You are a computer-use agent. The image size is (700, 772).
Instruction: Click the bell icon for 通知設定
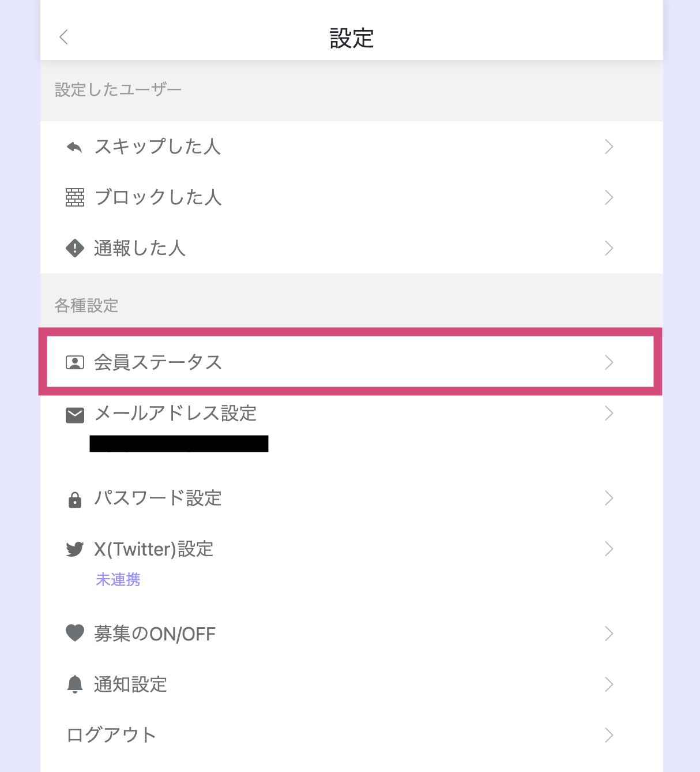click(x=75, y=684)
